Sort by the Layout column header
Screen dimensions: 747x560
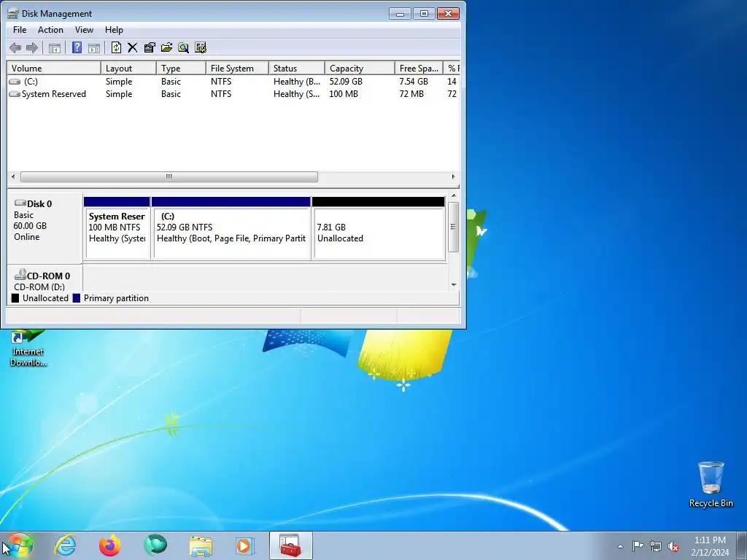click(128, 68)
